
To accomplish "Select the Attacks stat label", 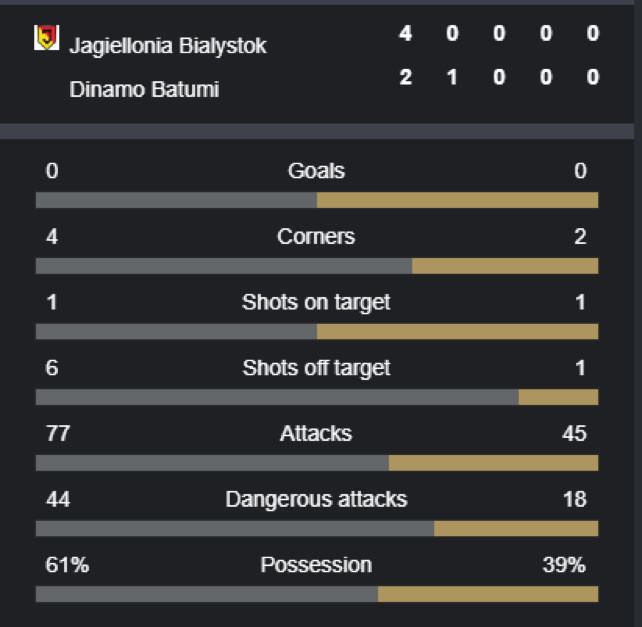I will point(316,433).
